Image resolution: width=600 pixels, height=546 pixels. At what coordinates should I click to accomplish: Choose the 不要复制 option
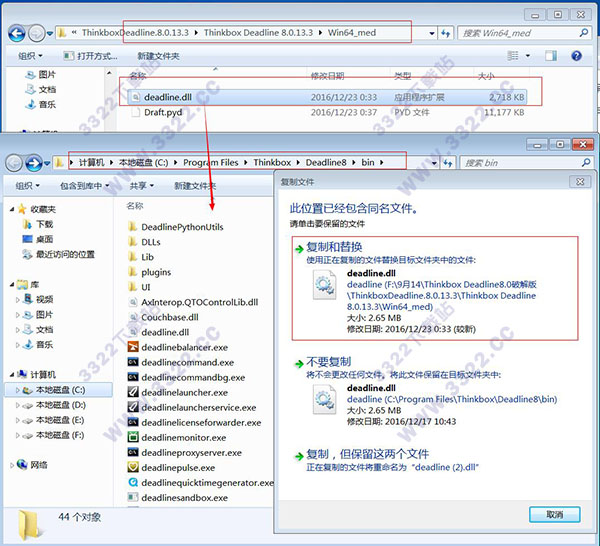point(435,391)
